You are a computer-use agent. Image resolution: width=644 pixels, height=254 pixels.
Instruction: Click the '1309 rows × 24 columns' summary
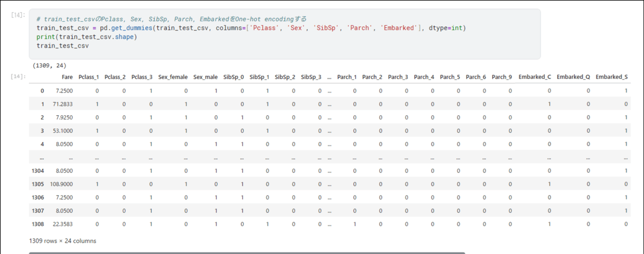coord(63,241)
